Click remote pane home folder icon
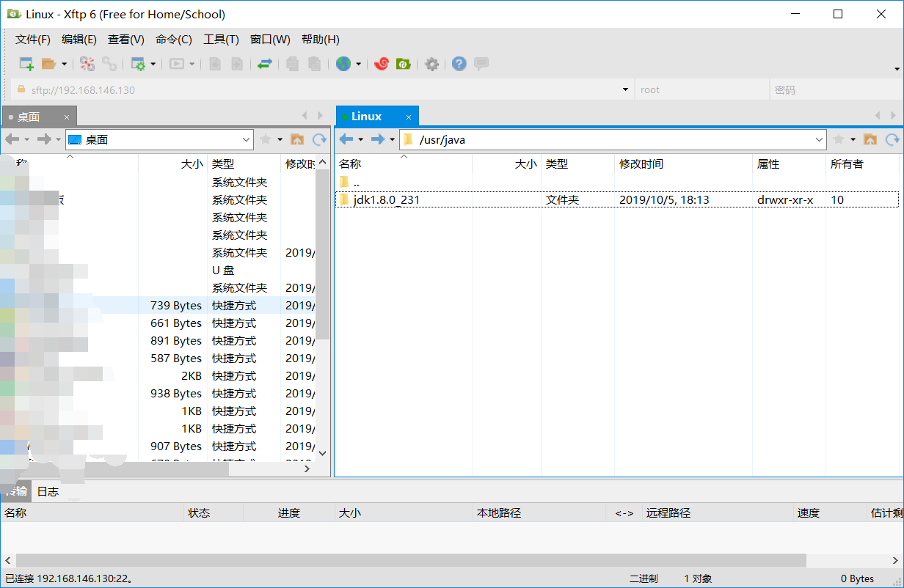Viewport: 904px width, 588px height. (870, 139)
